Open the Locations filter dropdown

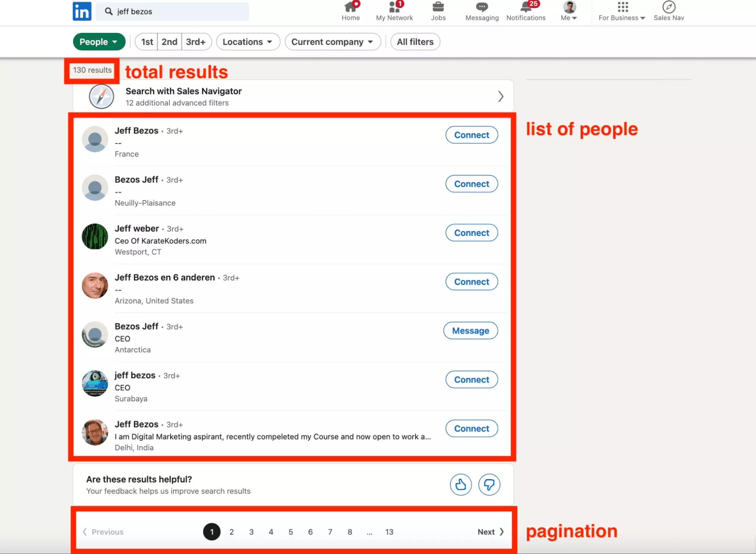coord(248,42)
